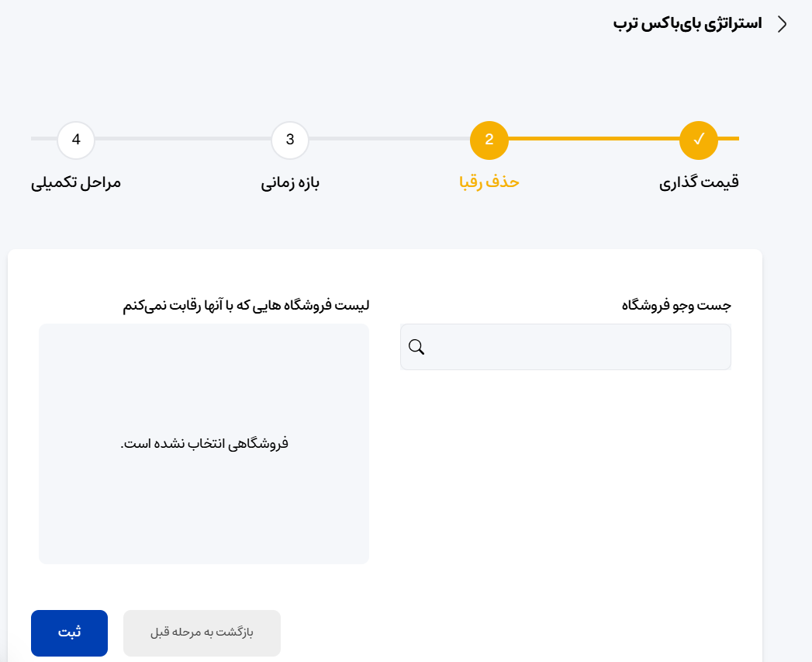The height and width of the screenshot is (662, 812).
Task: Focus the store search input field
Action: click(565, 347)
